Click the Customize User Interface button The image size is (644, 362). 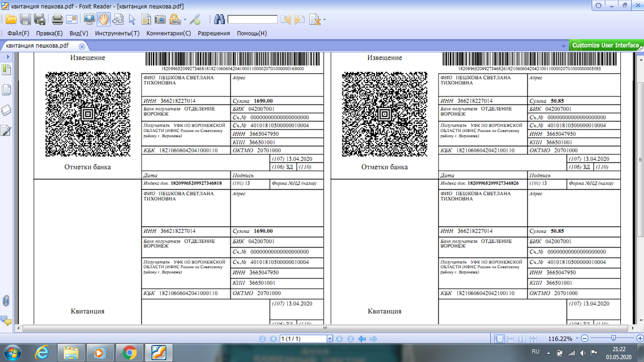(x=605, y=46)
